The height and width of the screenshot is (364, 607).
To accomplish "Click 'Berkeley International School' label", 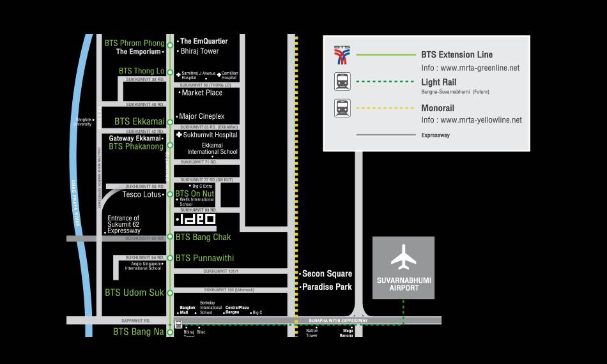I will pyautogui.click(x=211, y=308).
